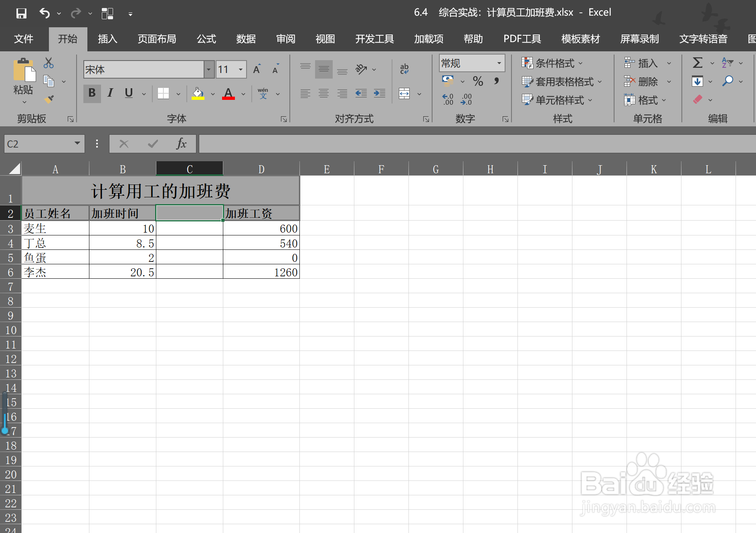Expand the 粘贴 paste options arrow
756x533 pixels.
[24, 103]
